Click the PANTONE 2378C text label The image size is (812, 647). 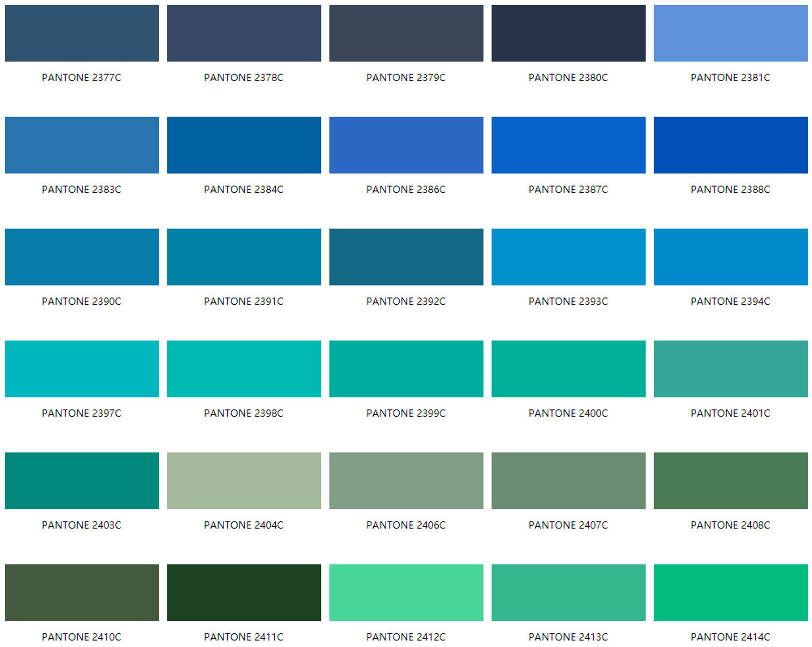tap(243, 78)
